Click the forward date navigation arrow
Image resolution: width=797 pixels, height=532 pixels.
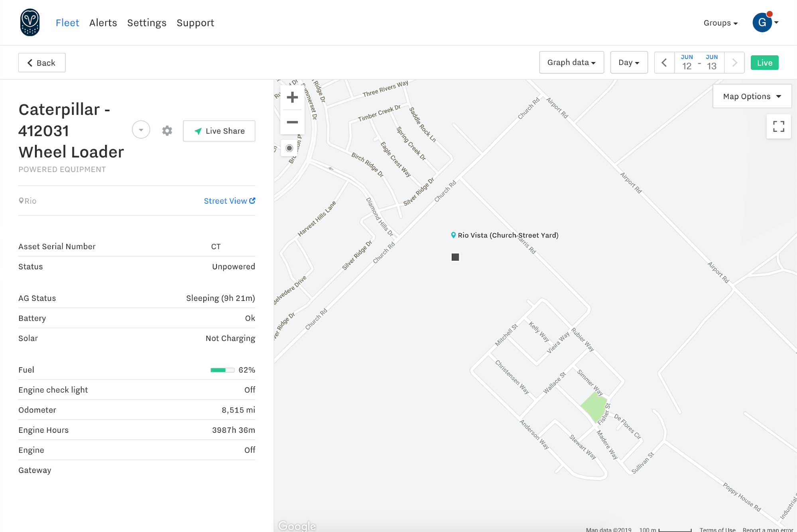pos(735,62)
